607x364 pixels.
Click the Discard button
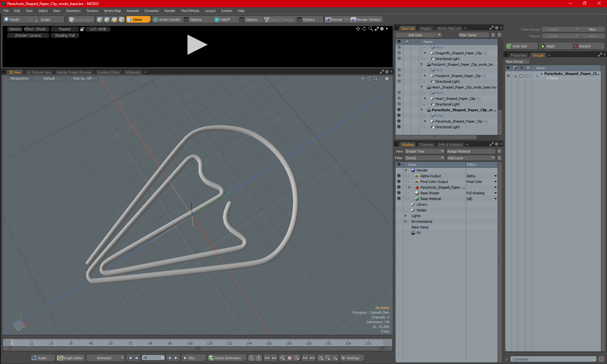[x=588, y=46]
